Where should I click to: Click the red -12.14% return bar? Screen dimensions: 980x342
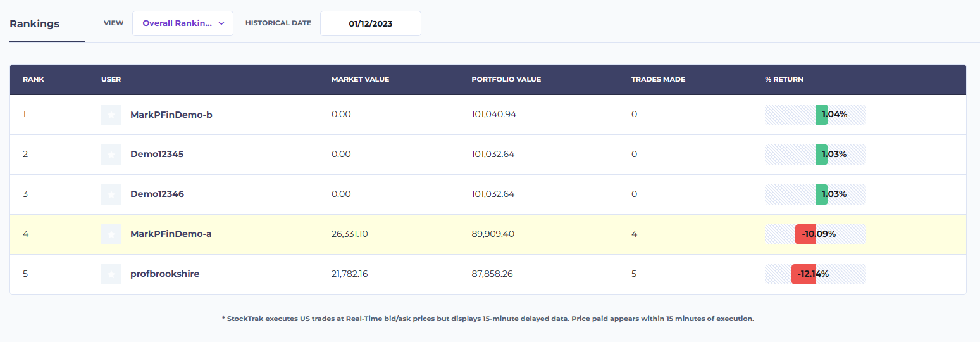pyautogui.click(x=803, y=274)
